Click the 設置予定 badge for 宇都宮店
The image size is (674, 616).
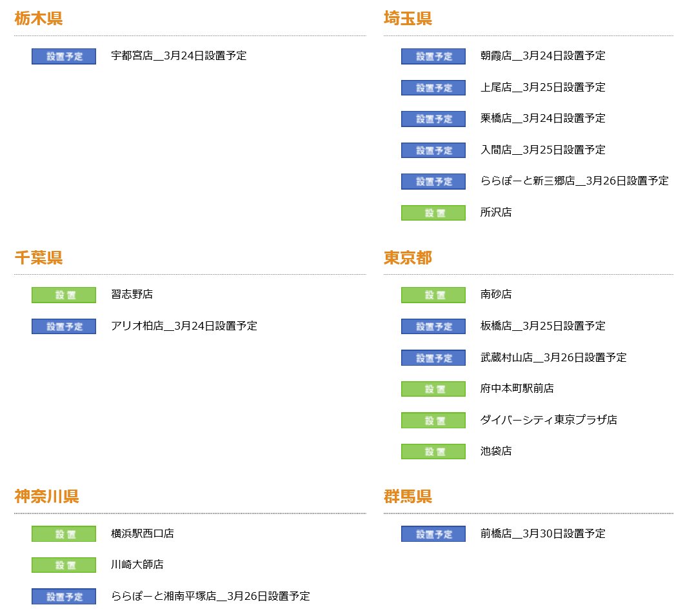[63, 56]
